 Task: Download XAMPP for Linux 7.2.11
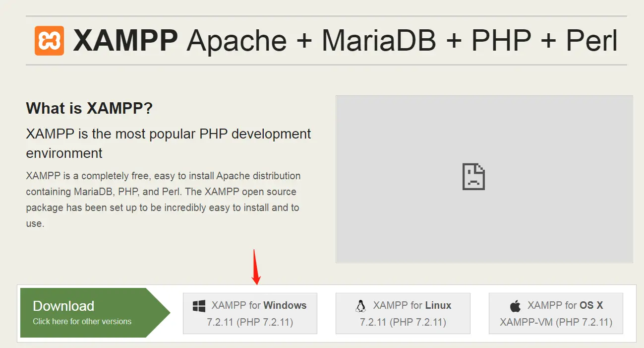tap(403, 313)
